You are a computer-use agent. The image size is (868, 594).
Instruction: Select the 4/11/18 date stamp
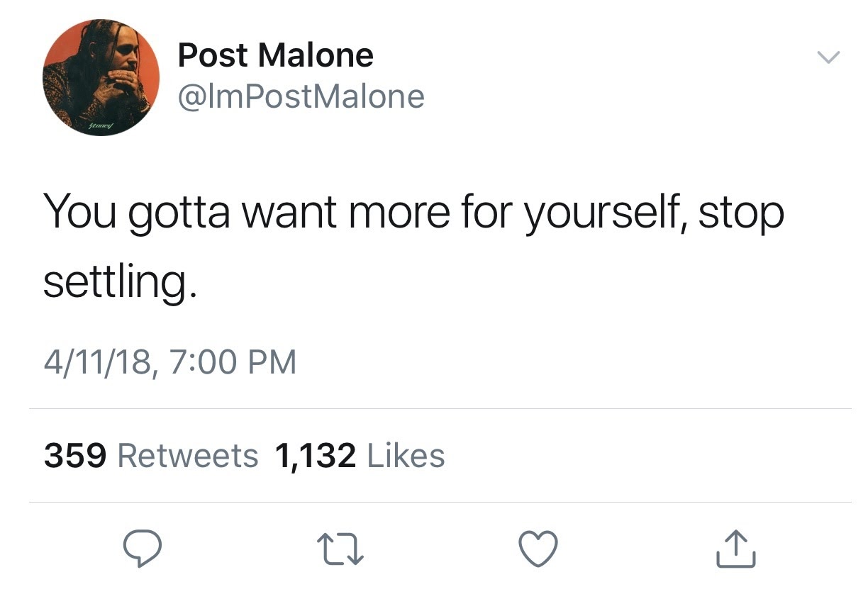97,362
